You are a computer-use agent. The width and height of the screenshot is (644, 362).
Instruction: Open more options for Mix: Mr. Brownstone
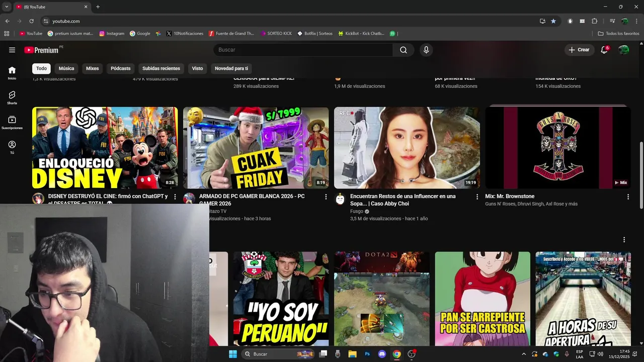click(628, 197)
